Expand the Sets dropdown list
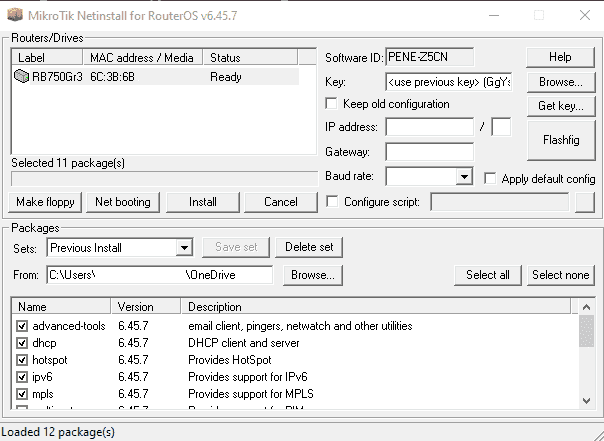Image resolution: width=604 pixels, height=441 pixels. [183, 247]
